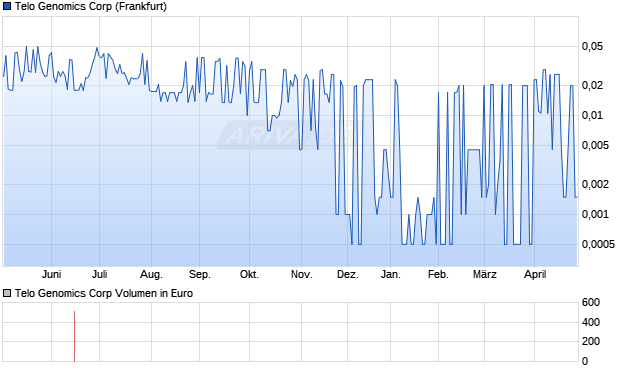The height and width of the screenshot is (371, 620).
Task: Select the 'Nov.' month label
Action: [x=302, y=274]
